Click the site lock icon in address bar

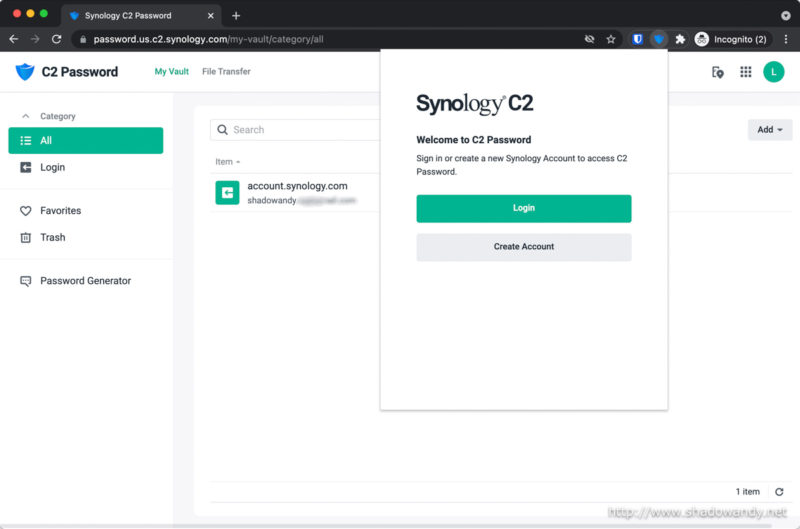pyautogui.click(x=83, y=39)
